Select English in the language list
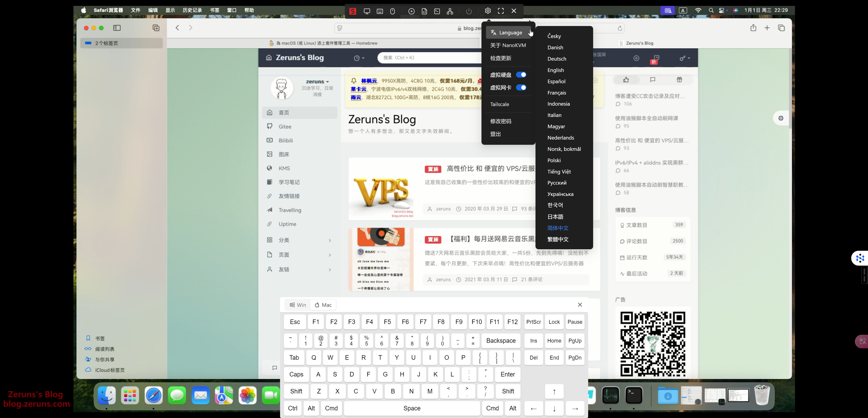 [x=555, y=70]
